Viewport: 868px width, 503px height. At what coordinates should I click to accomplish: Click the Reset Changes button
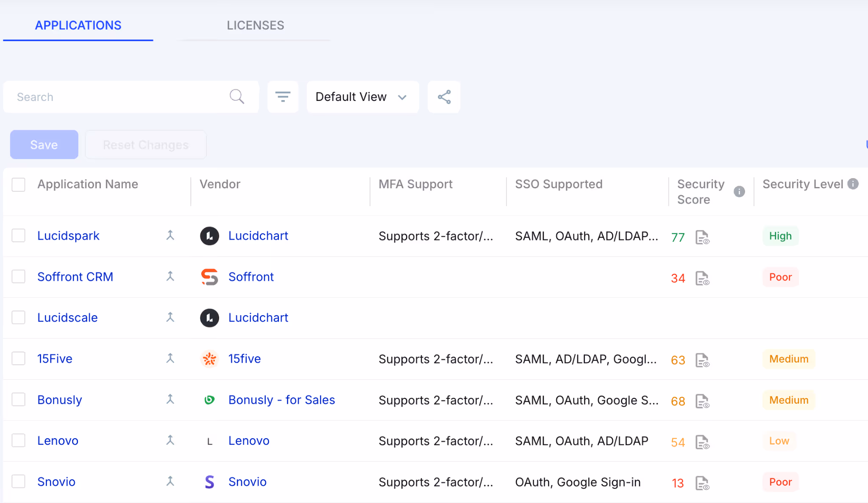click(146, 145)
